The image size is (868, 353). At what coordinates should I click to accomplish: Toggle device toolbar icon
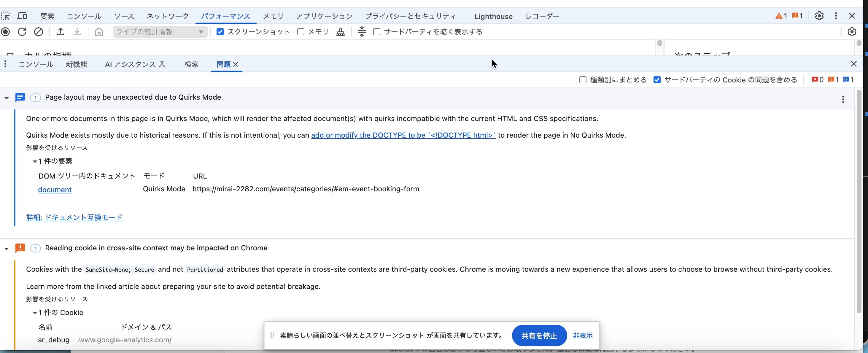pos(22,16)
